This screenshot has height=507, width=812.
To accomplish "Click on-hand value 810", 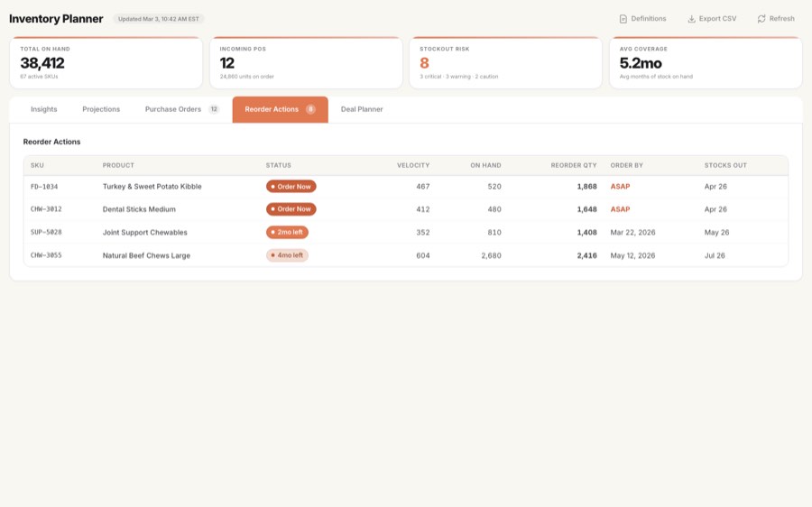I will tap(494, 232).
